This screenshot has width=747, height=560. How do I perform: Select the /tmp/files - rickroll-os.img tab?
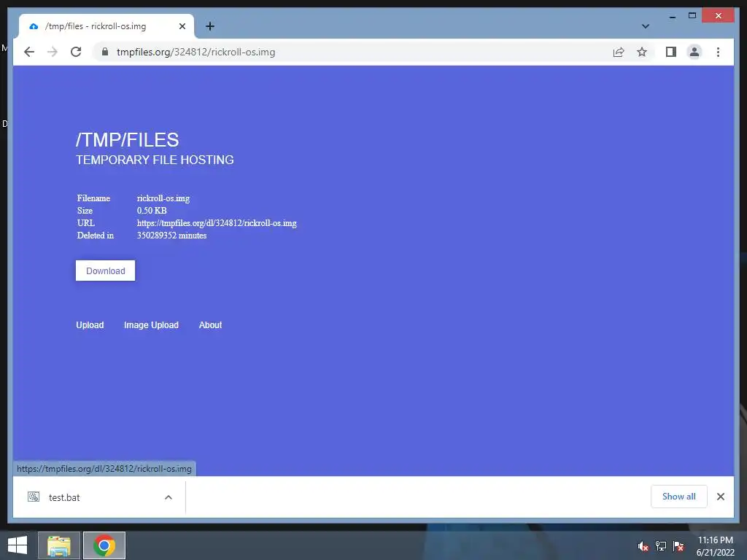107,26
